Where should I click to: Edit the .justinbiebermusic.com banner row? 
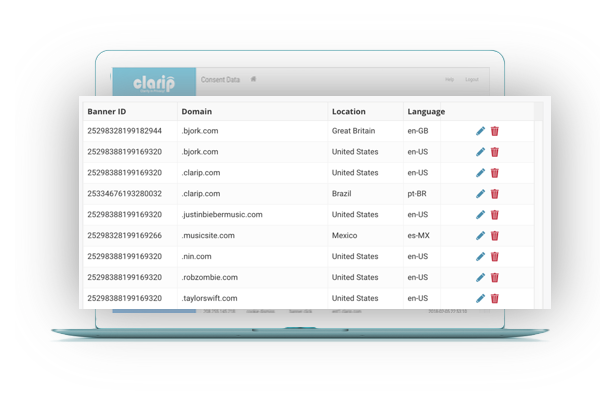pos(480,215)
